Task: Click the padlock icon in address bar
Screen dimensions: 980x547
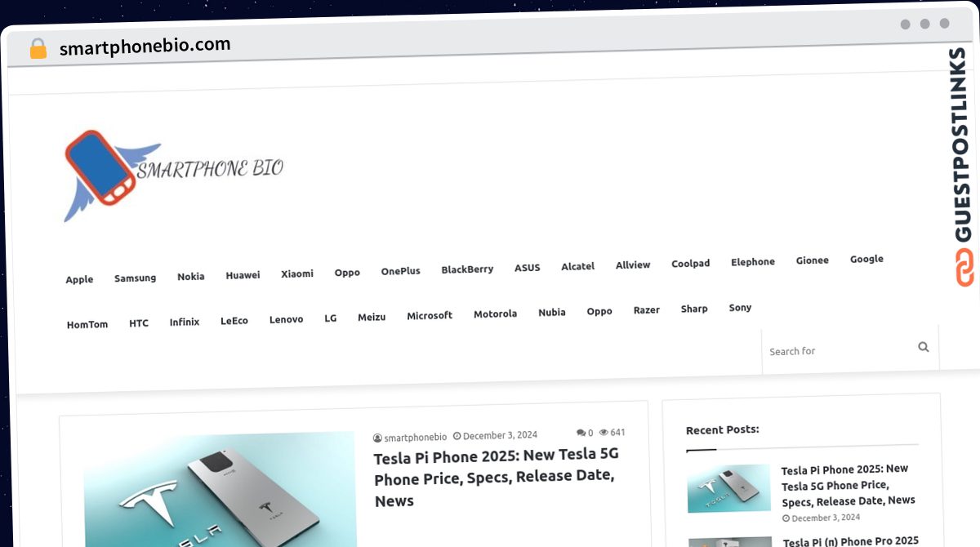Action: click(x=38, y=49)
